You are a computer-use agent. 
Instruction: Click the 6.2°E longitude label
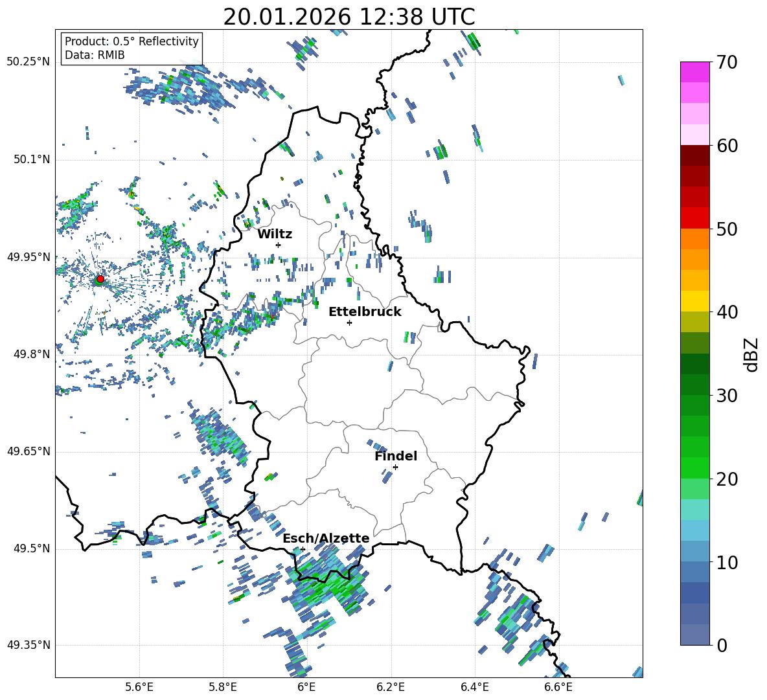point(391,687)
